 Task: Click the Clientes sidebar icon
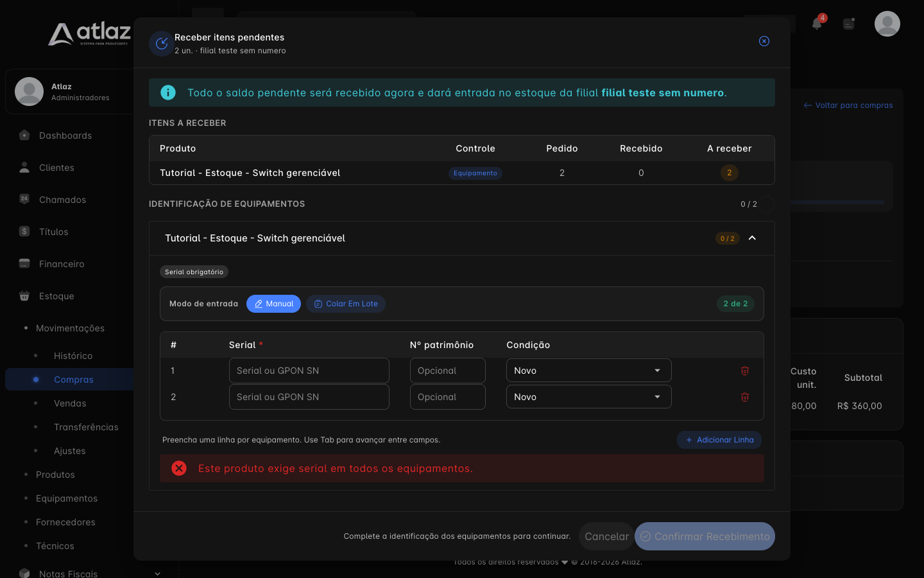click(x=24, y=168)
